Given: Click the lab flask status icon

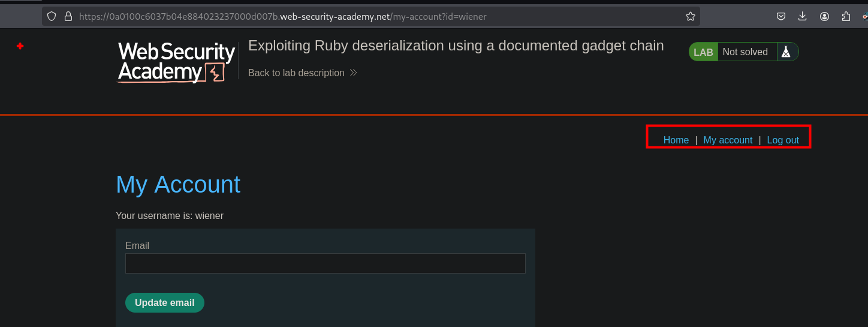Looking at the screenshot, I should click(786, 52).
